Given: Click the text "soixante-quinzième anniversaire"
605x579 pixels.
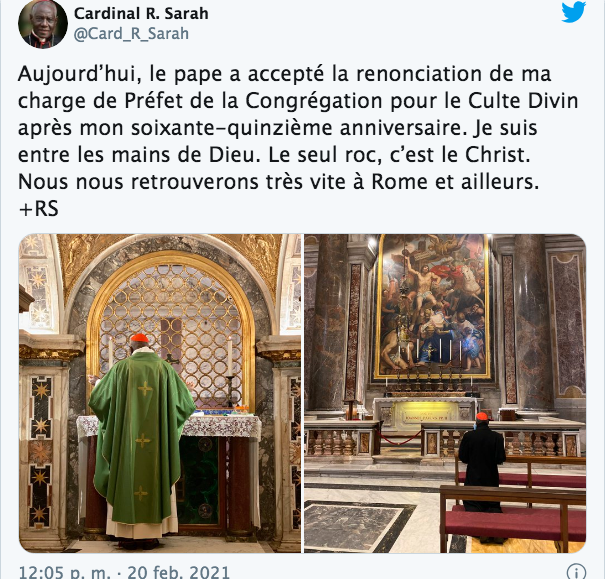Looking at the screenshot, I should pyautogui.click(x=296, y=128).
